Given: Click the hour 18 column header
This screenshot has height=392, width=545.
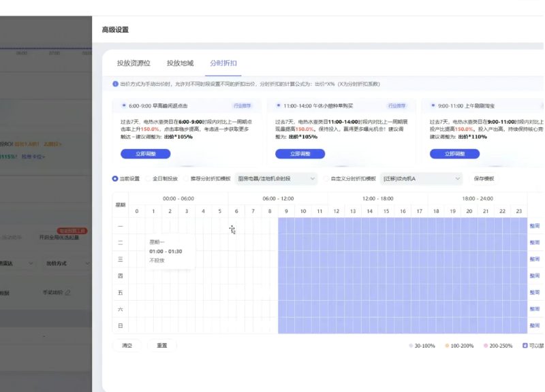Looking at the screenshot, I should [x=436, y=211].
